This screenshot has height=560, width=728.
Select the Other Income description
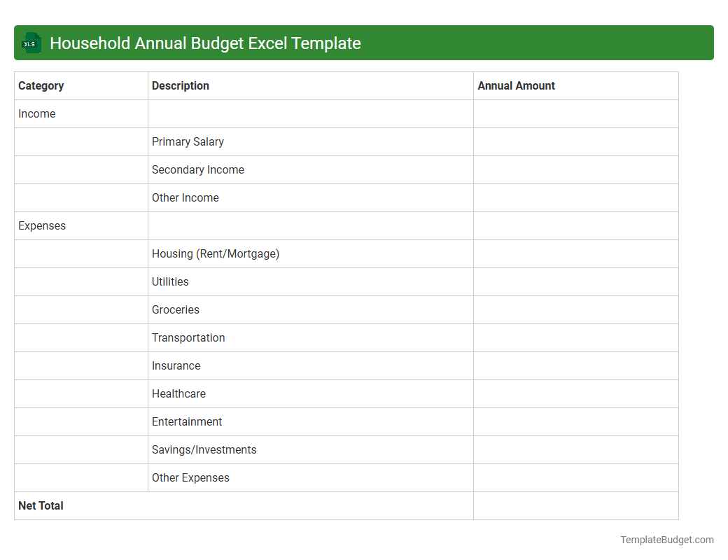pos(185,197)
